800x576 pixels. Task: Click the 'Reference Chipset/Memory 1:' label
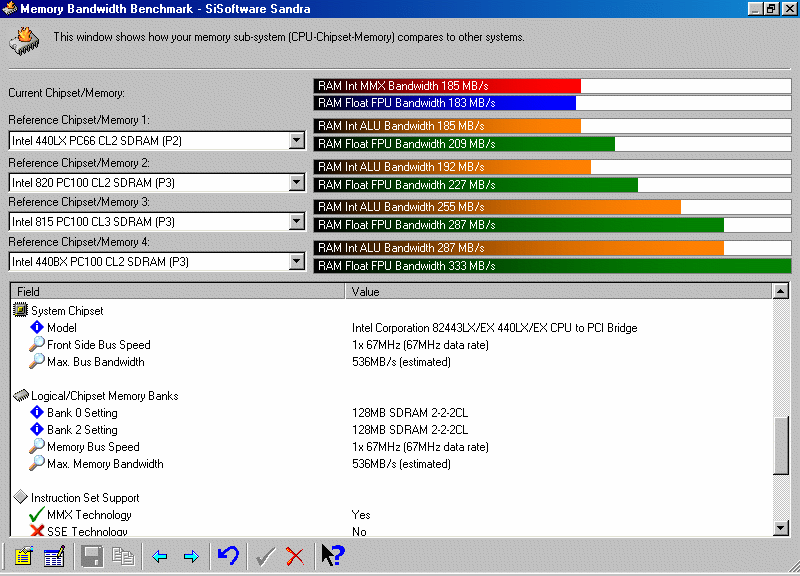click(x=79, y=120)
